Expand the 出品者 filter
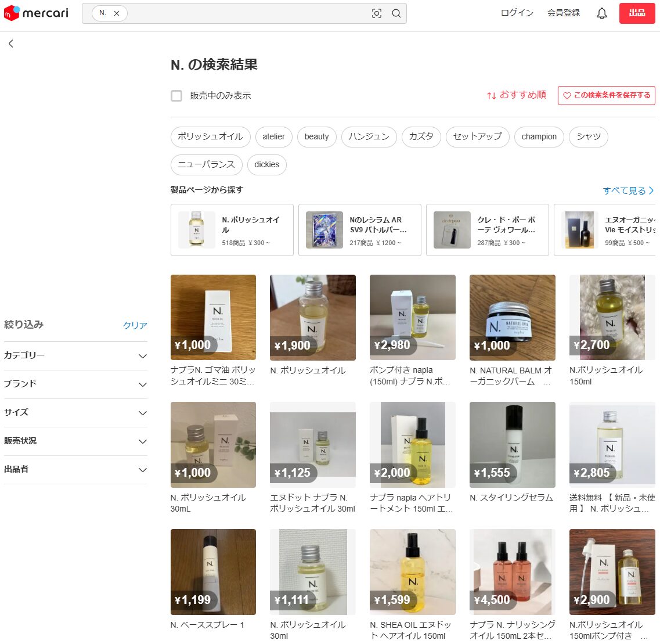The image size is (660, 644). coord(76,470)
